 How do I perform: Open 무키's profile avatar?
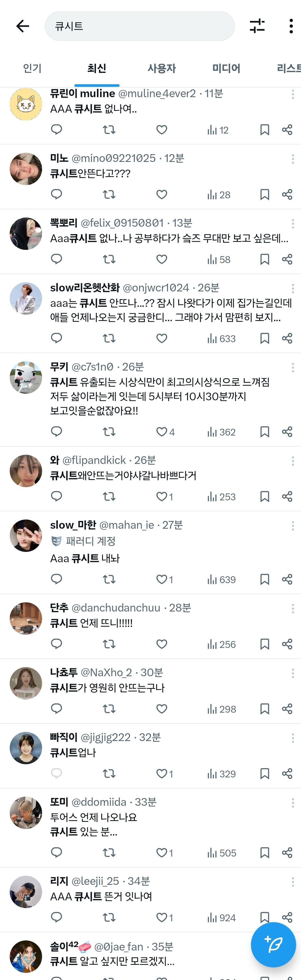pos(26,377)
